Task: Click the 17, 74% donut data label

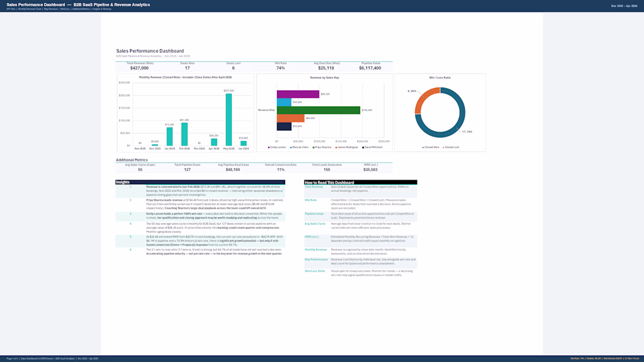Action: click(x=467, y=132)
